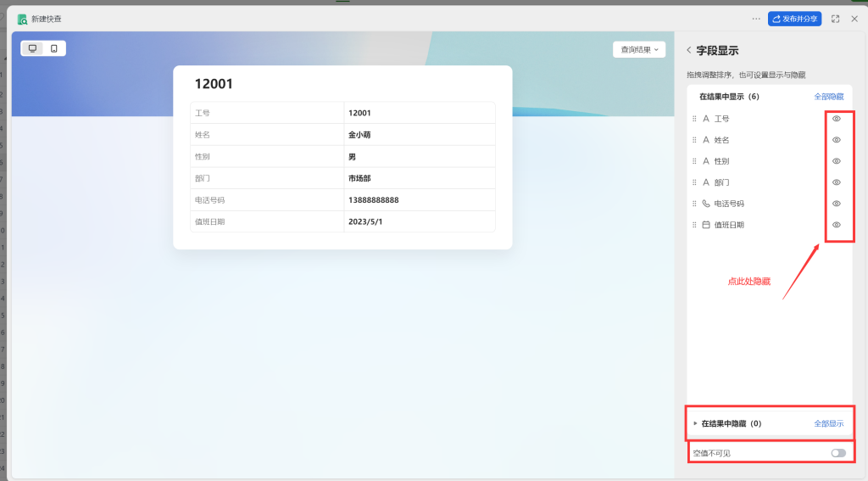Viewport: 868px width, 481px height.
Task: Click the back arrow beside 字段显示
Action: click(689, 51)
